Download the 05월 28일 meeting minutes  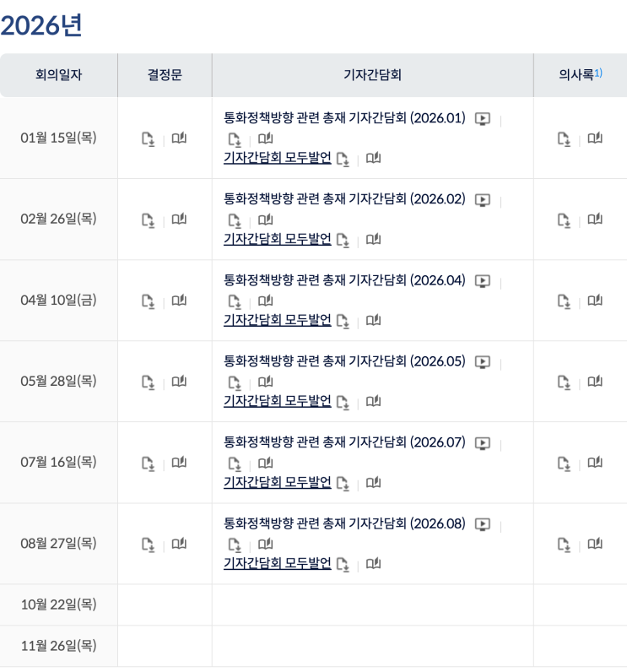564,382
